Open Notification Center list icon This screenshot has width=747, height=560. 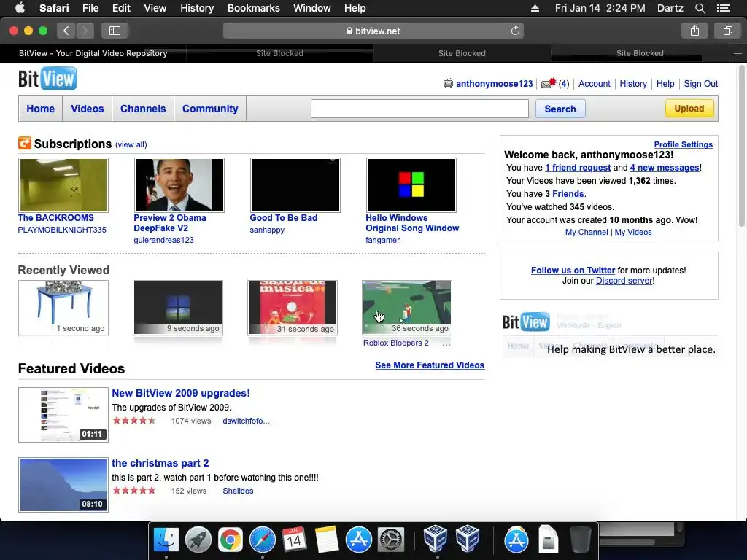[x=723, y=8]
